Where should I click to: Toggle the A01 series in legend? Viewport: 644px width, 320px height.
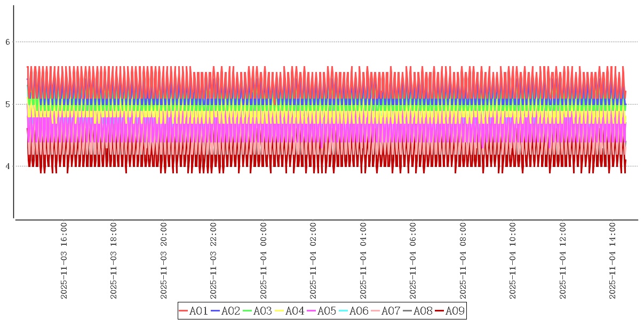point(193,311)
